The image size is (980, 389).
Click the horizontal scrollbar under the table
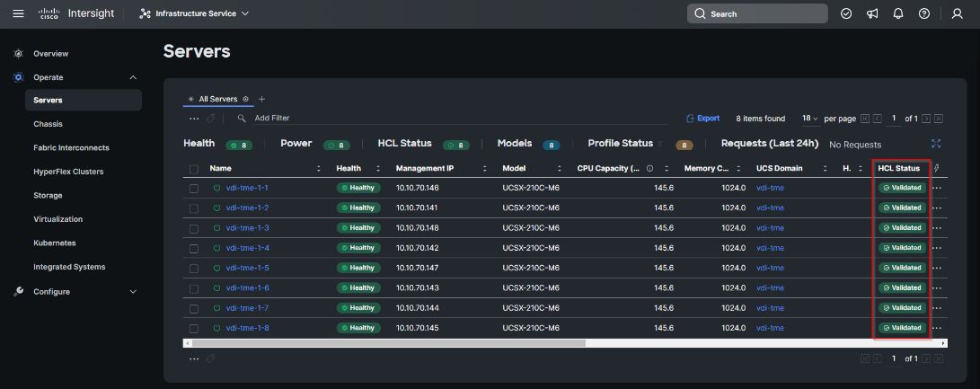[389, 343]
